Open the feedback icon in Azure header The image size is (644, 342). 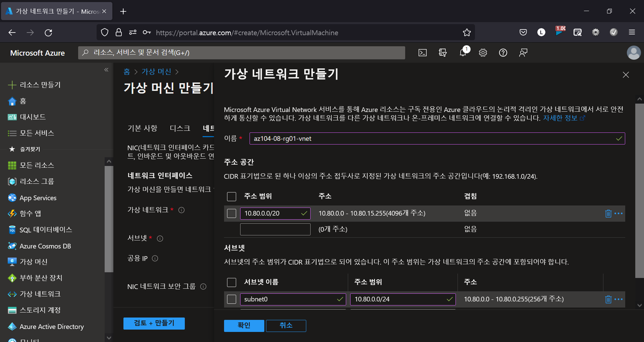click(523, 53)
